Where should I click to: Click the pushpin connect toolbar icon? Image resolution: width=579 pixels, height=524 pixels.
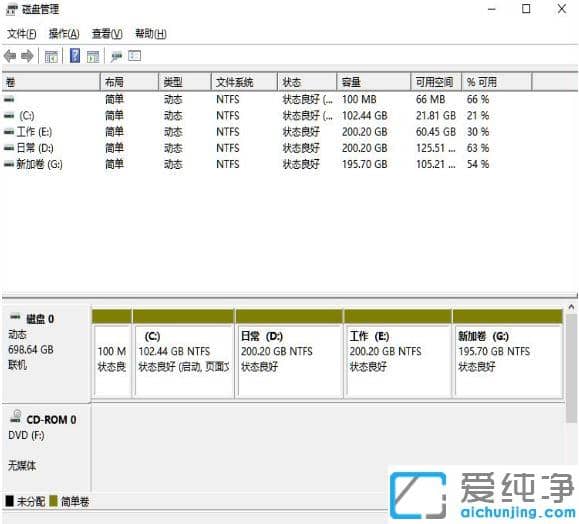pos(117,56)
